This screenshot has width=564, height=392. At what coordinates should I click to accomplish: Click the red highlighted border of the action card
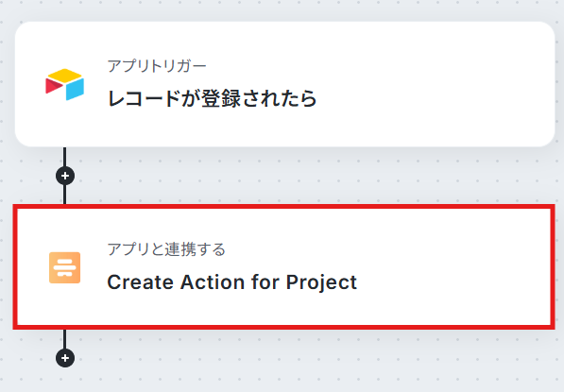pos(283,207)
